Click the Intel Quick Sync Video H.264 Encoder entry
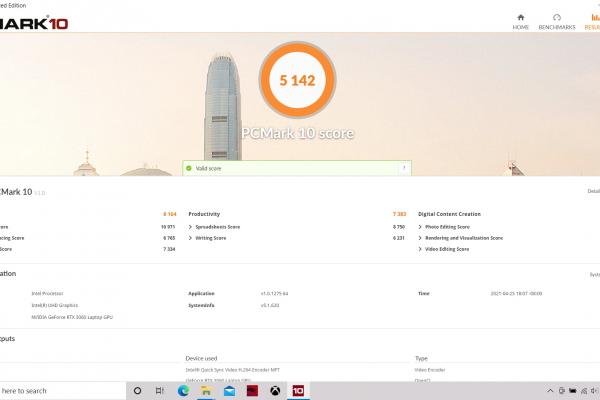600x400 pixels. tap(233, 370)
